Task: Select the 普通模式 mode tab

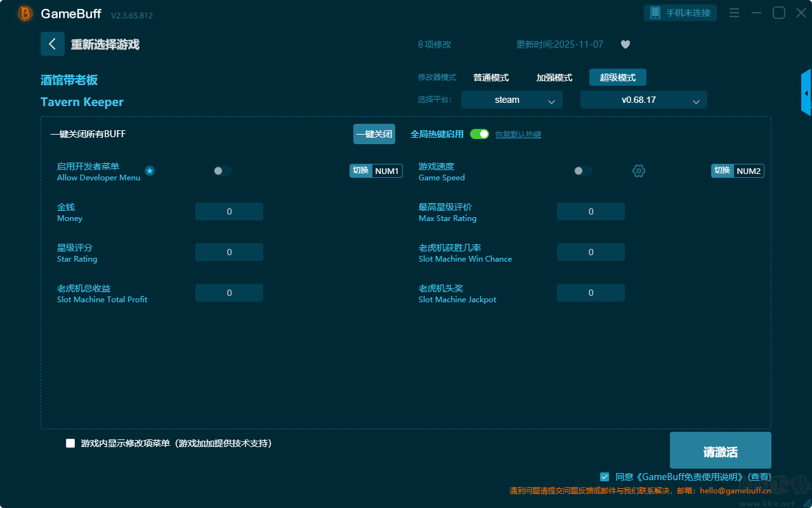Action: click(x=491, y=77)
